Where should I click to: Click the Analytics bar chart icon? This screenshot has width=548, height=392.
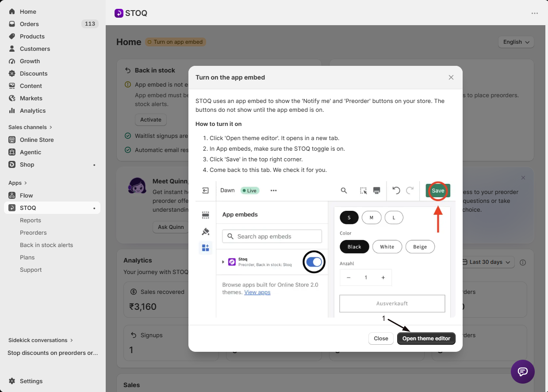[12, 110]
